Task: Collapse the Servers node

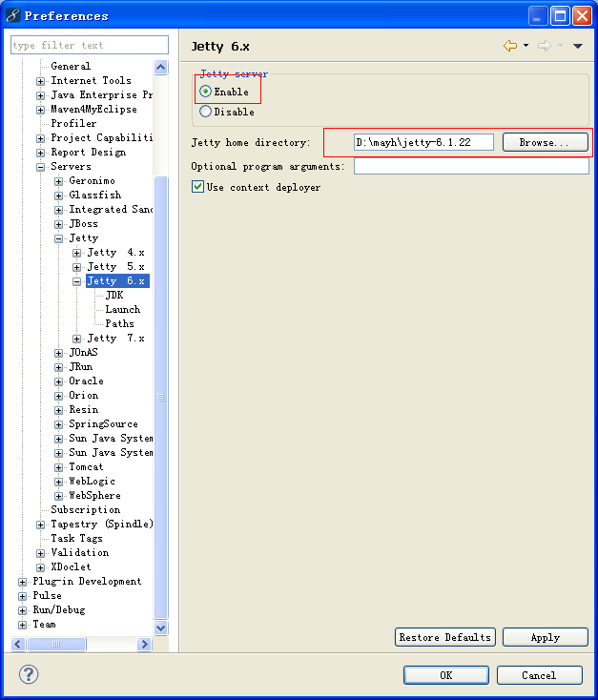Action: click(41, 167)
